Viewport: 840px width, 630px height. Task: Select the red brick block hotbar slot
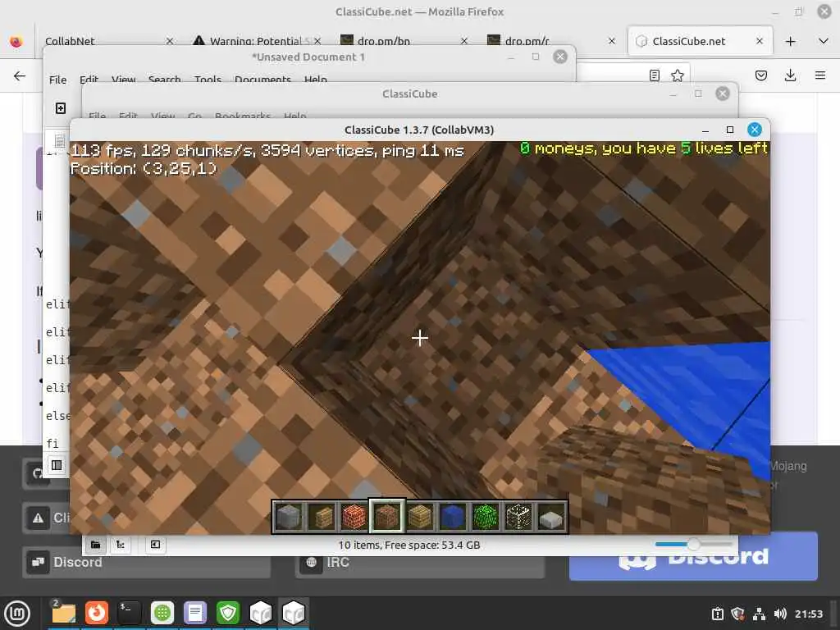[354, 517]
